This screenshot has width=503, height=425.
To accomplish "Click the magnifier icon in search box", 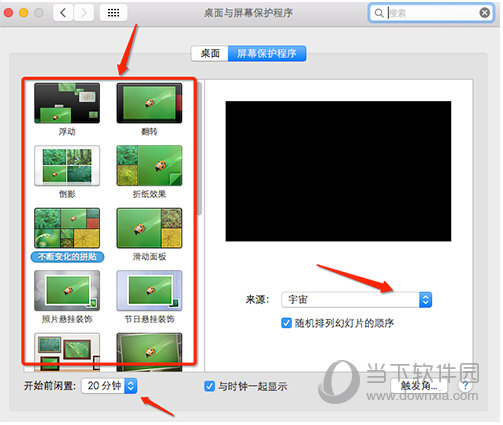I will pos(379,13).
